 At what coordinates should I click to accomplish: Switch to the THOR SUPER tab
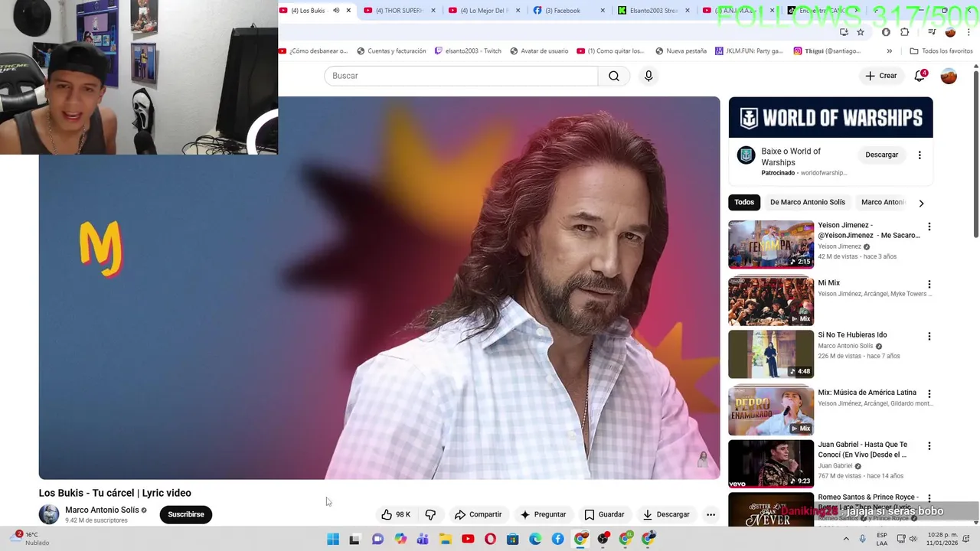click(x=399, y=11)
